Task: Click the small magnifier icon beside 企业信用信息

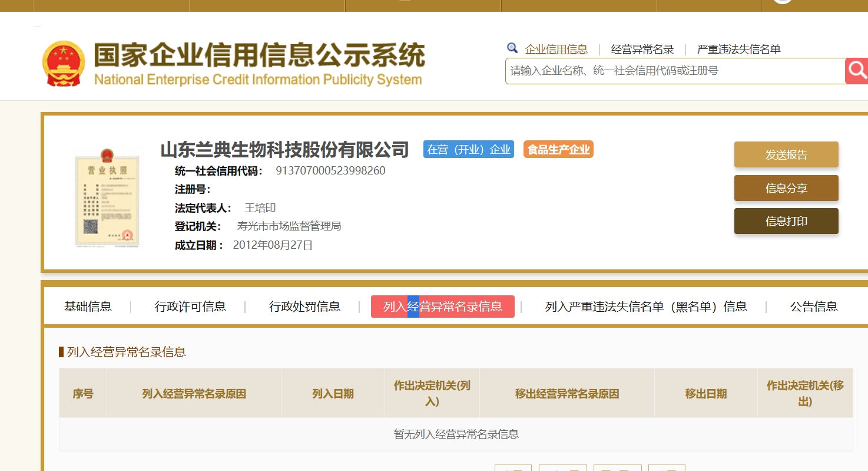Action: (512, 48)
